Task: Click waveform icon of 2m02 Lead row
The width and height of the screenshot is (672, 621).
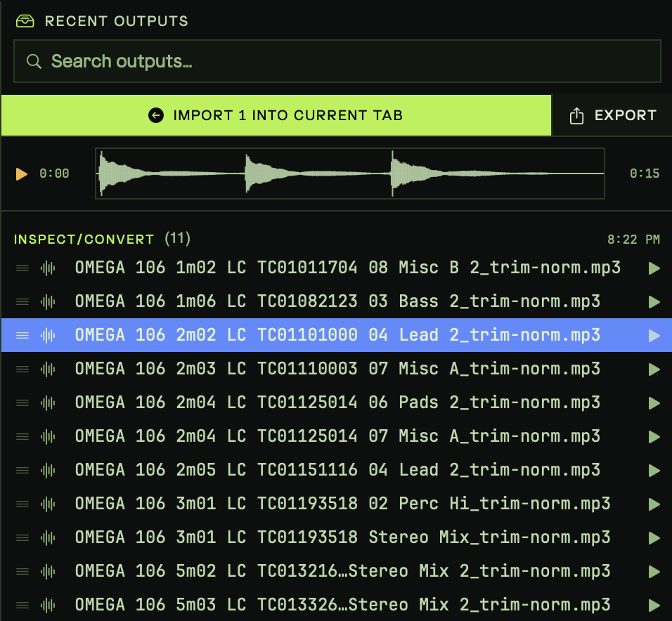Action: (x=48, y=336)
